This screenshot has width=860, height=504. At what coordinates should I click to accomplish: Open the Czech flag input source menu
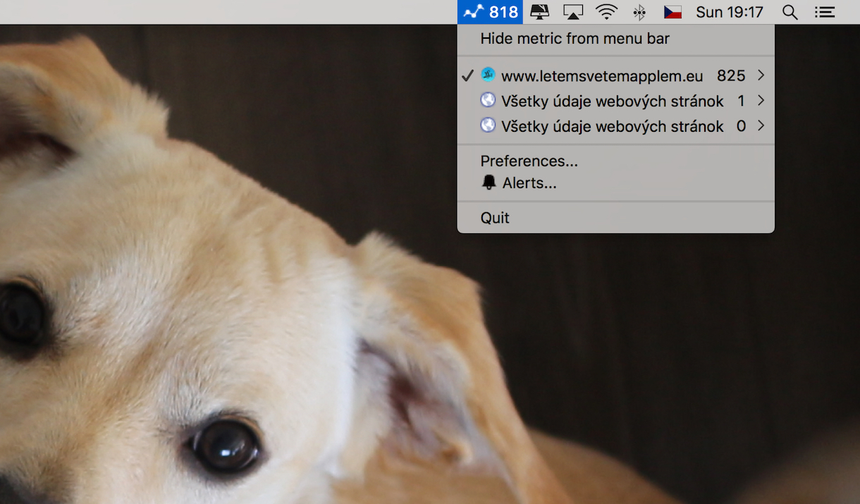coord(672,12)
